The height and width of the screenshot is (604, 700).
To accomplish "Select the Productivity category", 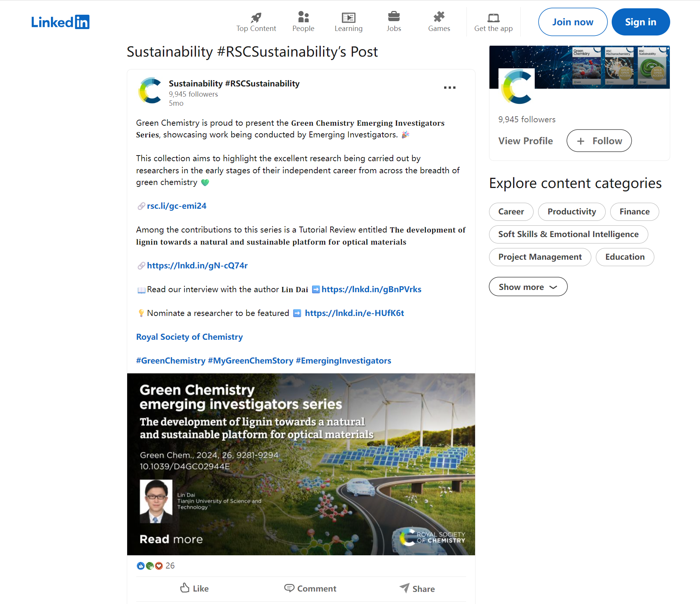I will [x=572, y=211].
